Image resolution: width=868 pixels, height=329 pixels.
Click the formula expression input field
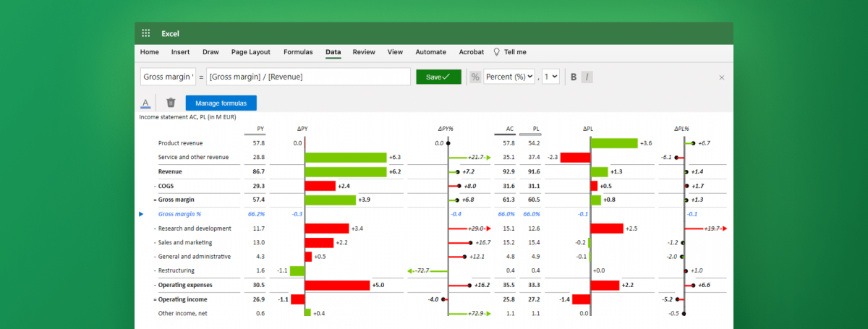[309, 77]
